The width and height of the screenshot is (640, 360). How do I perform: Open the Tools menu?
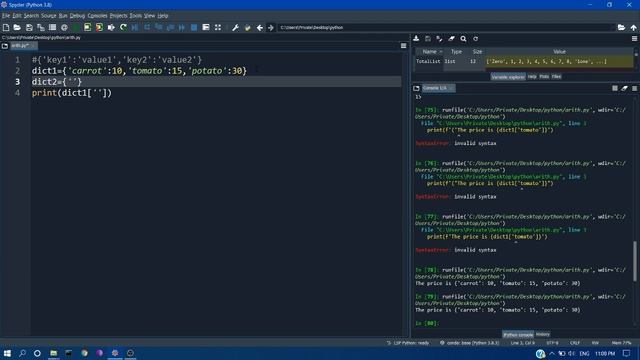(x=136, y=16)
